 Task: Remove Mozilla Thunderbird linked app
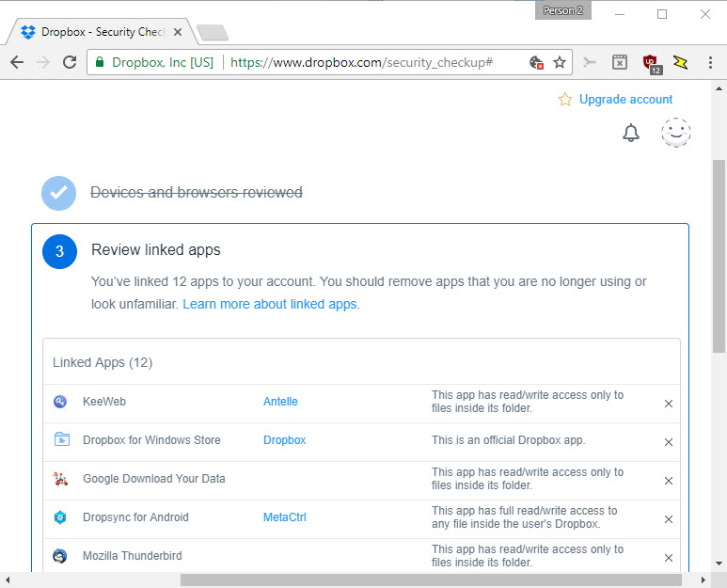pos(669,557)
